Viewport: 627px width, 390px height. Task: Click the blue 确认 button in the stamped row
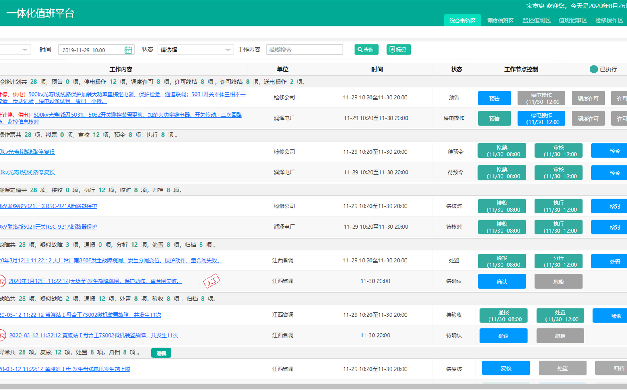(x=502, y=282)
